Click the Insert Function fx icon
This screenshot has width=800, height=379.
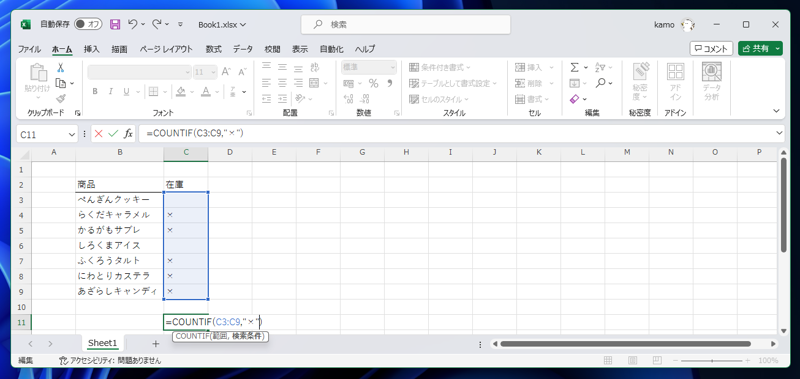[x=129, y=134]
